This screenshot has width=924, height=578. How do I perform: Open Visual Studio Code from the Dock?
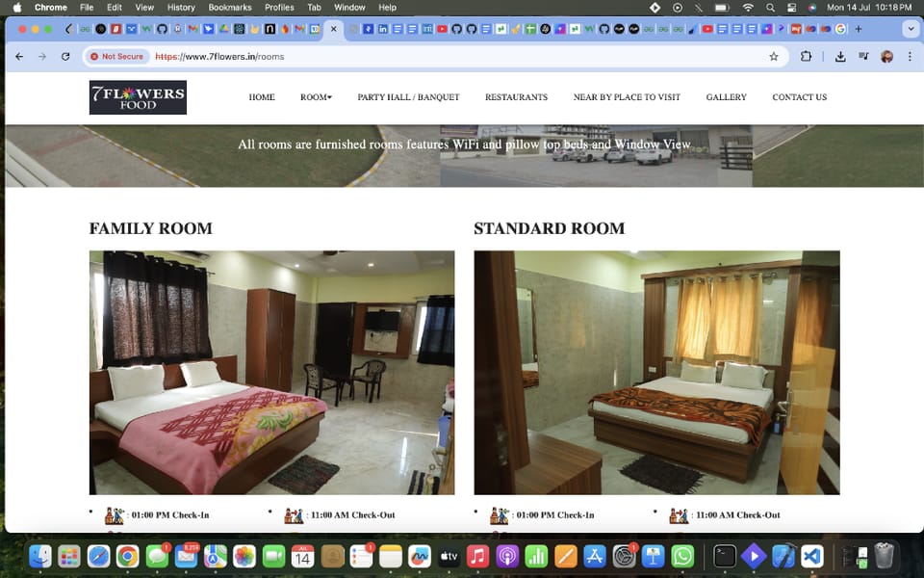812,556
